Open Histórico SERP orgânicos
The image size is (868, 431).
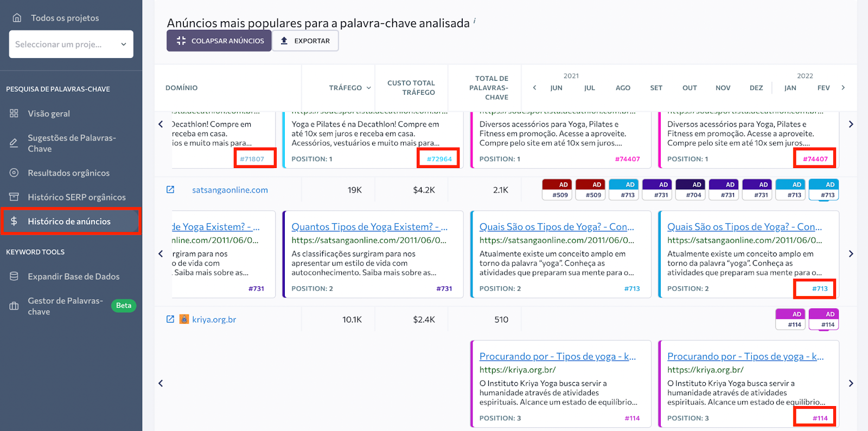pyautogui.click(x=76, y=197)
